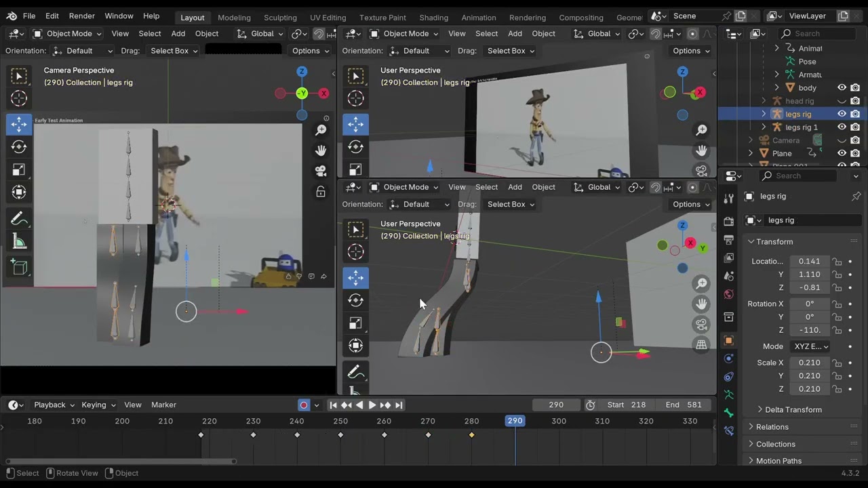
Task: Open rotation Mode XYZ Euler dropdown
Action: tap(810, 346)
